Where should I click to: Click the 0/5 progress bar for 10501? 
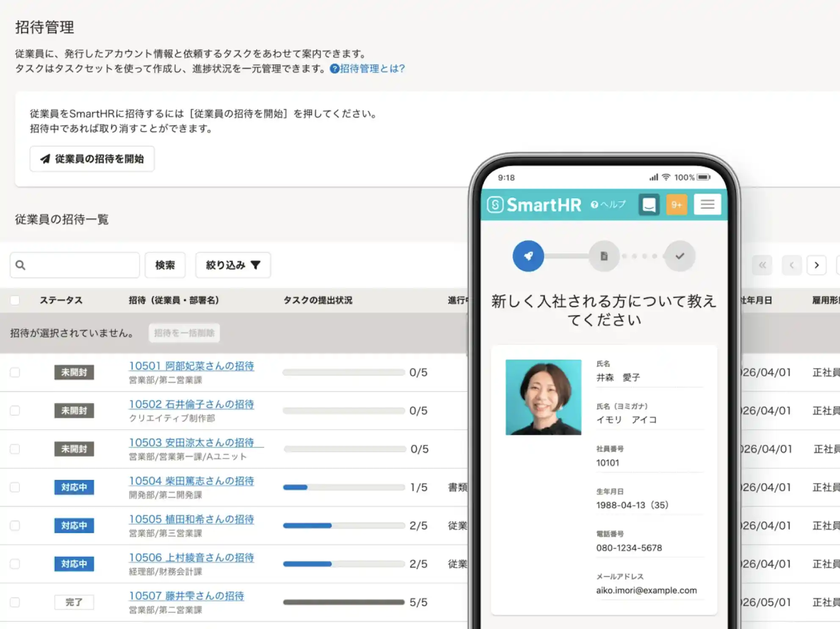click(x=344, y=372)
